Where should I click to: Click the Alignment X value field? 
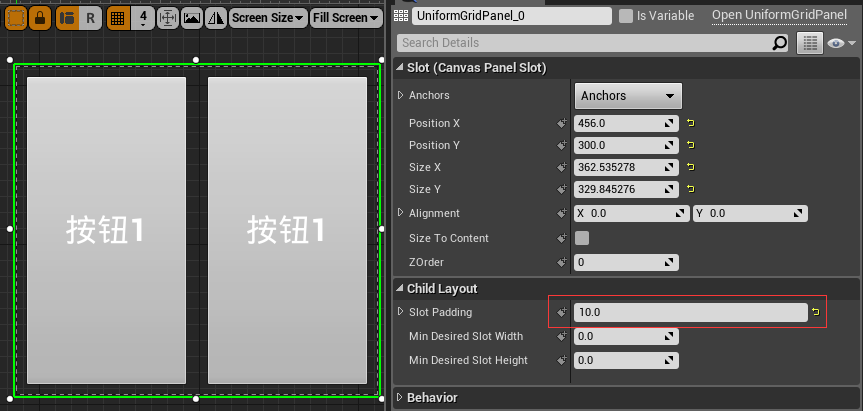click(631, 213)
